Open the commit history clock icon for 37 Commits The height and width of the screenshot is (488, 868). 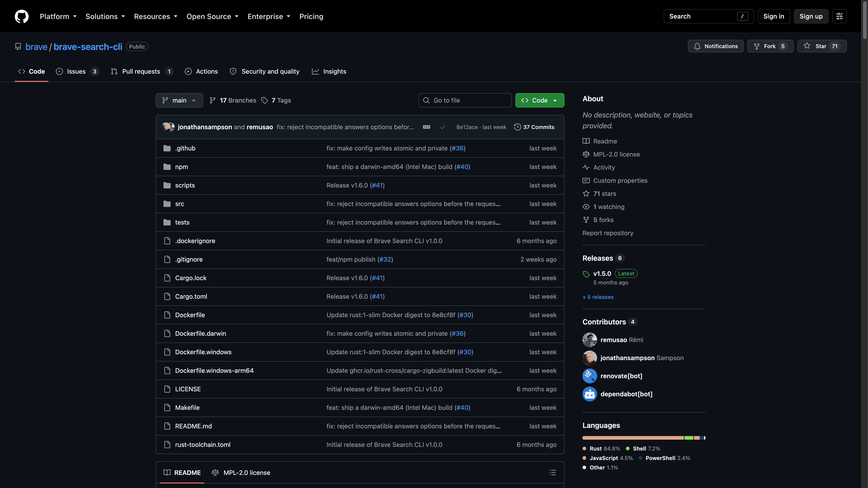click(517, 127)
